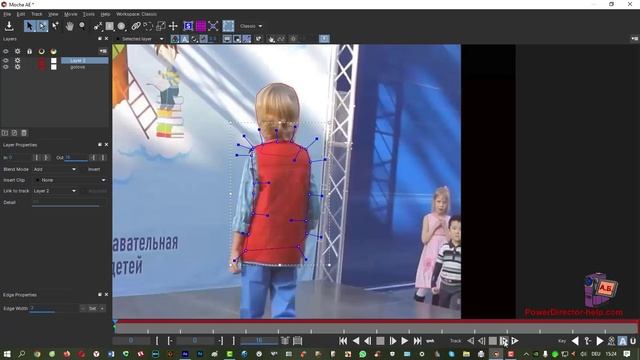
Task: Open the Movie menu
Action: tap(71, 14)
